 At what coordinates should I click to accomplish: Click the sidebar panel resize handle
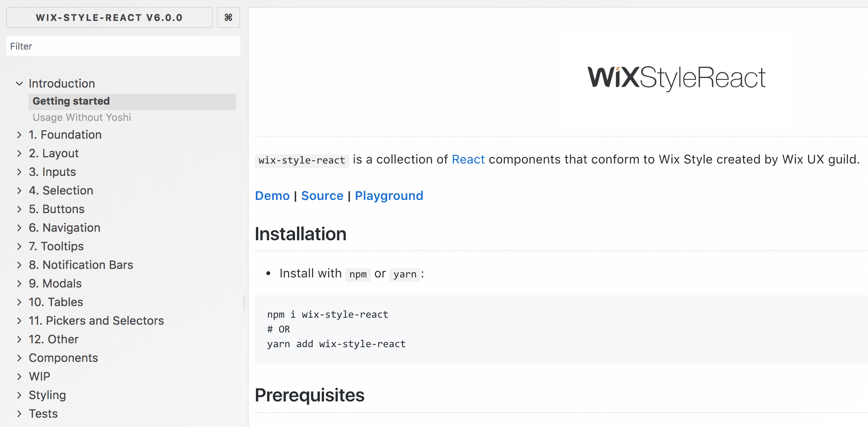(x=244, y=303)
